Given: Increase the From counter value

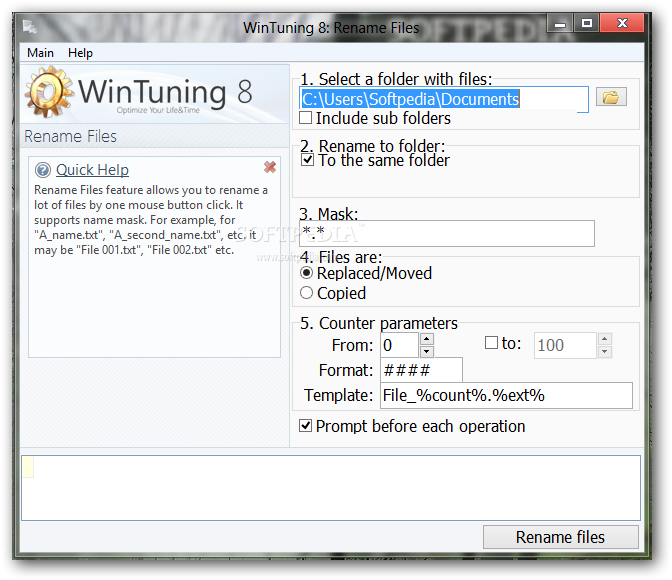Looking at the screenshot, I should pyautogui.click(x=426, y=339).
